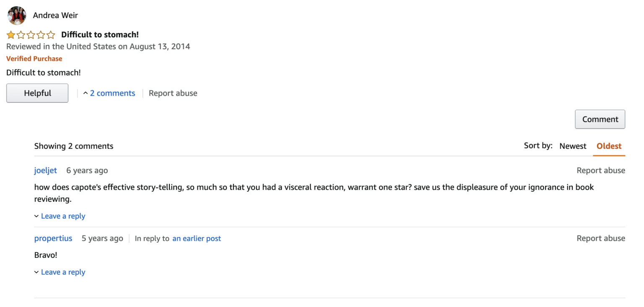Sort comments by Newest
The width and height of the screenshot is (644, 307).
pyautogui.click(x=573, y=146)
